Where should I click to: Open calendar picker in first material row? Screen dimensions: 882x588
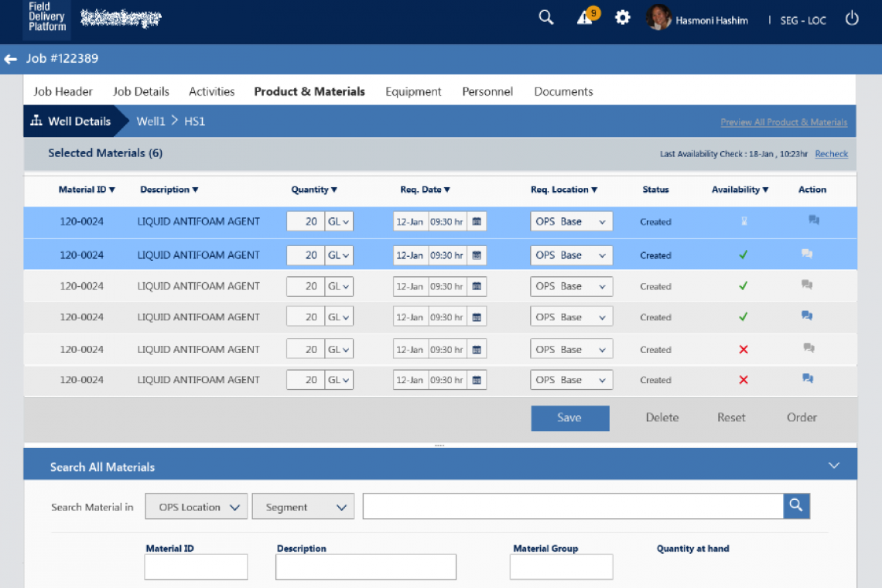(477, 222)
